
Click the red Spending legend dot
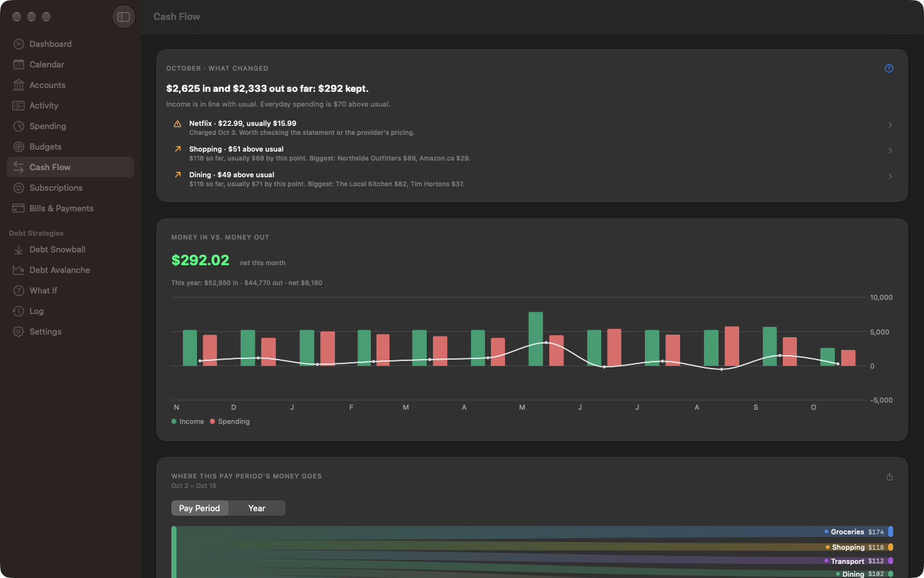point(212,421)
